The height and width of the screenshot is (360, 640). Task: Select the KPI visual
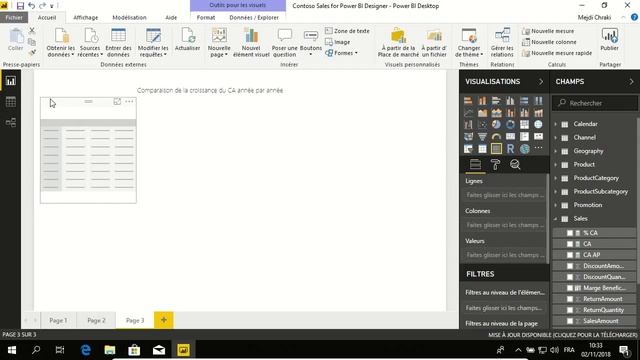(538, 137)
